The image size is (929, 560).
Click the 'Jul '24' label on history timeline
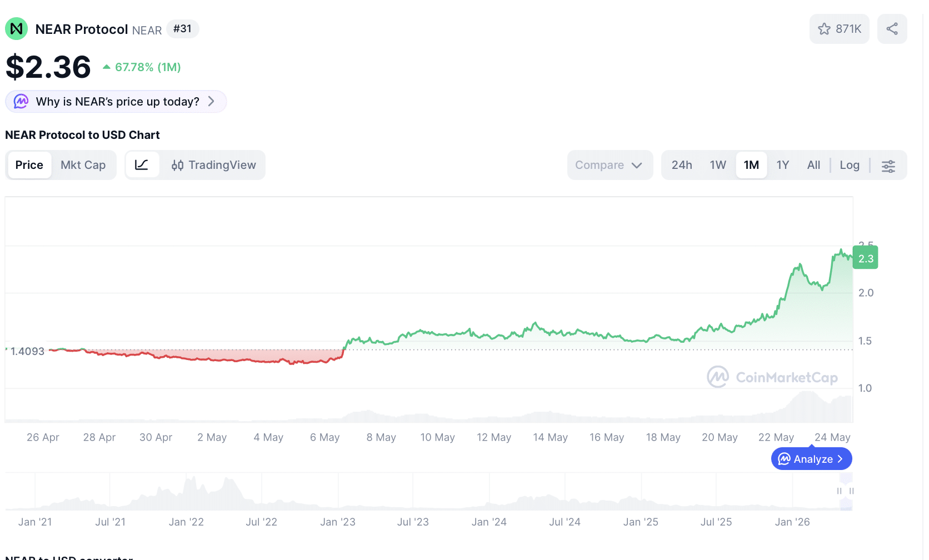coord(565,522)
